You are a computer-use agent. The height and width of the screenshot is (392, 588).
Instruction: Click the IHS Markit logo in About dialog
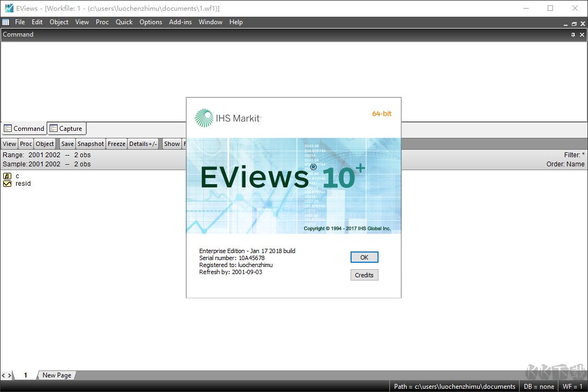(x=228, y=118)
